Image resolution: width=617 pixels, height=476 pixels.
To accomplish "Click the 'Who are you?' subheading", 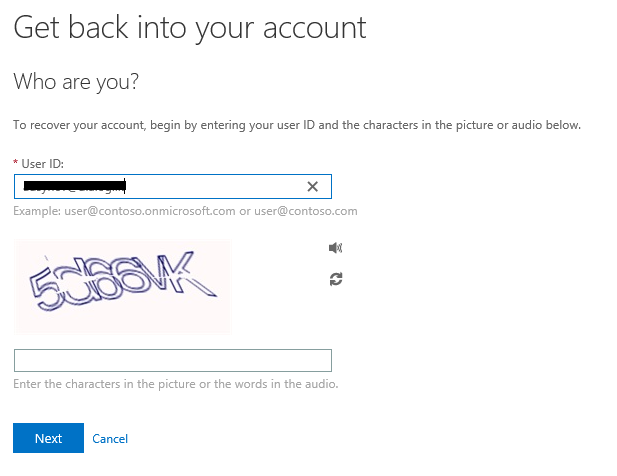I will pos(76,82).
